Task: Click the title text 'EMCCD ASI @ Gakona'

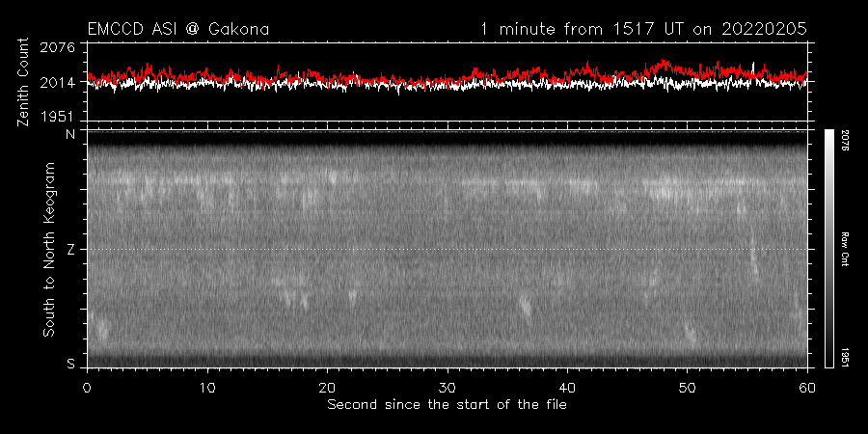Action: click(178, 29)
